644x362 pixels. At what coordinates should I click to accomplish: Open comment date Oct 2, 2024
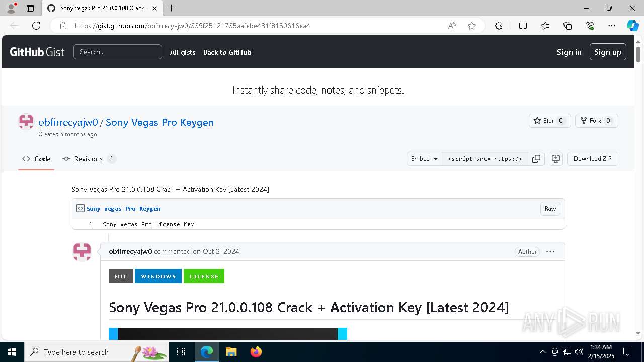coord(221,251)
